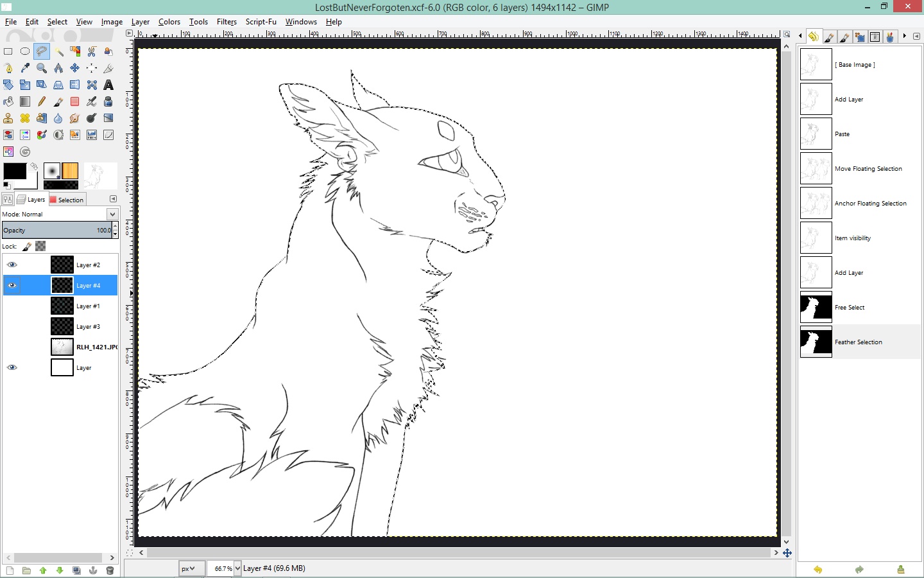The height and width of the screenshot is (578, 924).
Task: Activate the Bucket Fill tool
Action: (8, 101)
